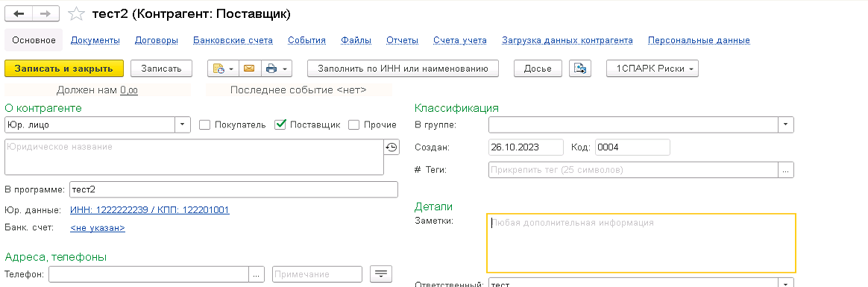Click the не указан bank account link
Screen dimensions: 868x287
98,228
